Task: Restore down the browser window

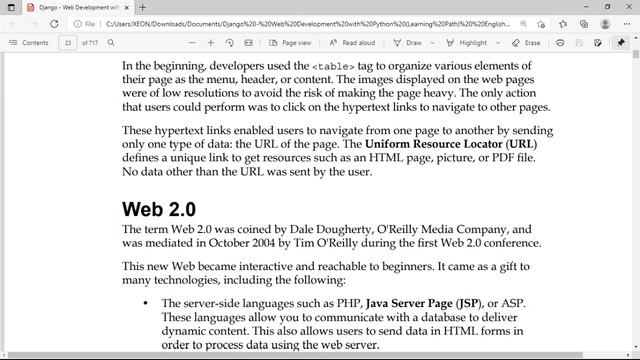Action: (x=607, y=7)
